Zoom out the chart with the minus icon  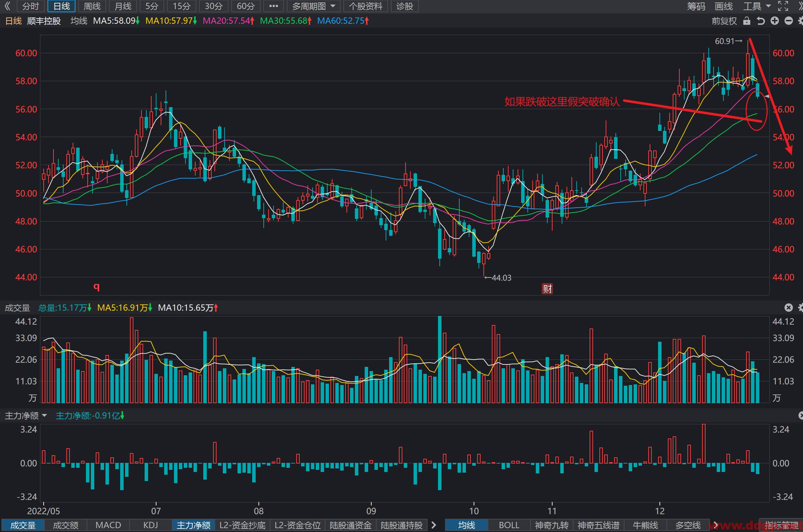789,21
